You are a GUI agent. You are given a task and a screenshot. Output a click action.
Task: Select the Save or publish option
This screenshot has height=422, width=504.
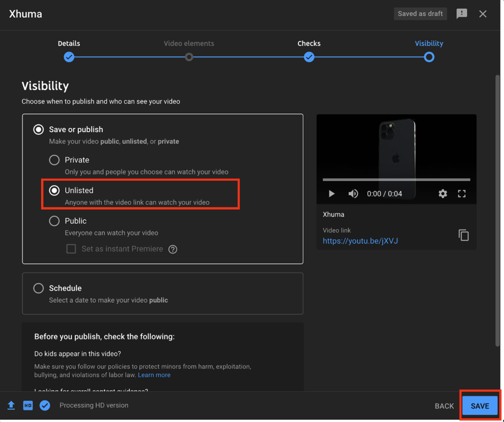39,129
